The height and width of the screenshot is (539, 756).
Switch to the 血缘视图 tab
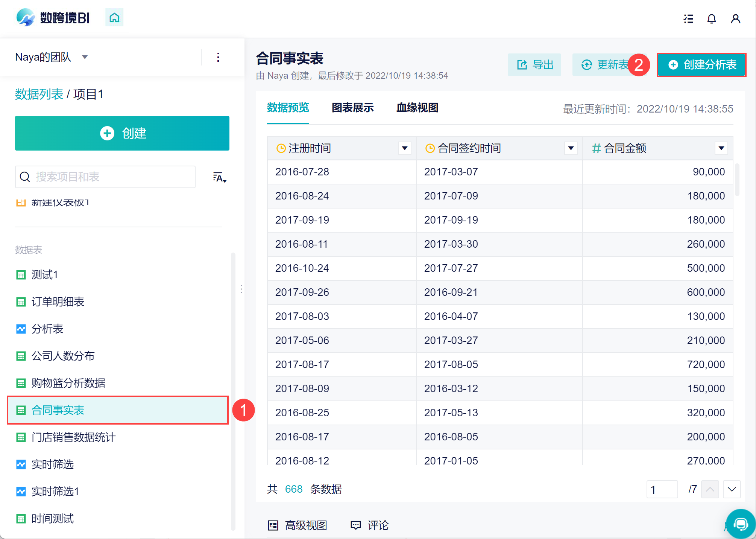point(417,108)
